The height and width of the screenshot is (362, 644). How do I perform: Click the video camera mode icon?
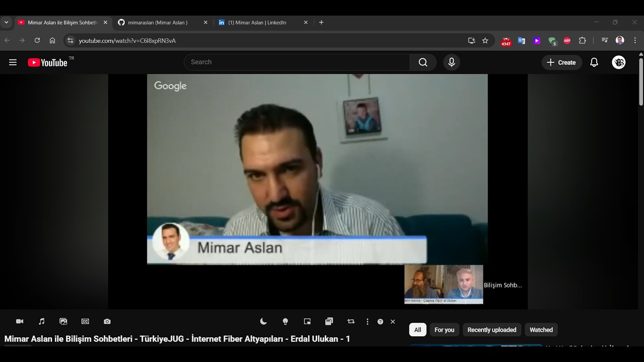[20, 321]
